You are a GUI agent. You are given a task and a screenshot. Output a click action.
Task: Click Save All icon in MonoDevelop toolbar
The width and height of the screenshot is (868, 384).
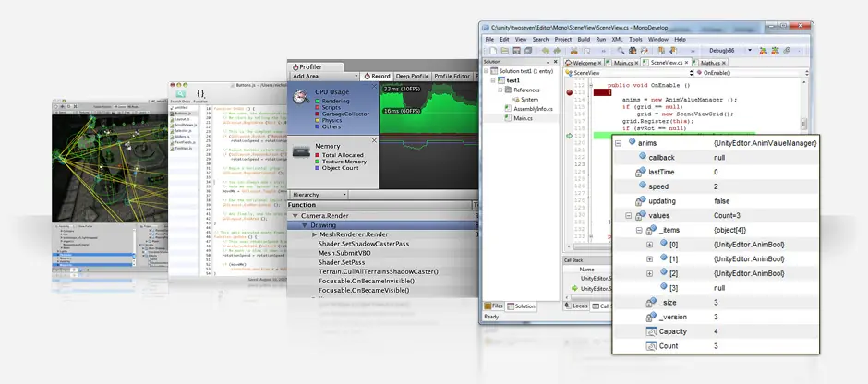[x=528, y=51]
